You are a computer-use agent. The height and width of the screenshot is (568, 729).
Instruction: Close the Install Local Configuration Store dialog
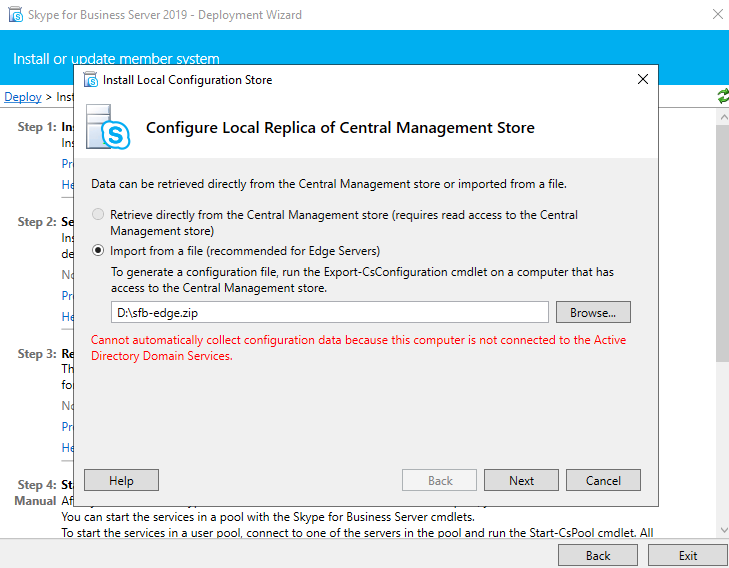tap(642, 80)
